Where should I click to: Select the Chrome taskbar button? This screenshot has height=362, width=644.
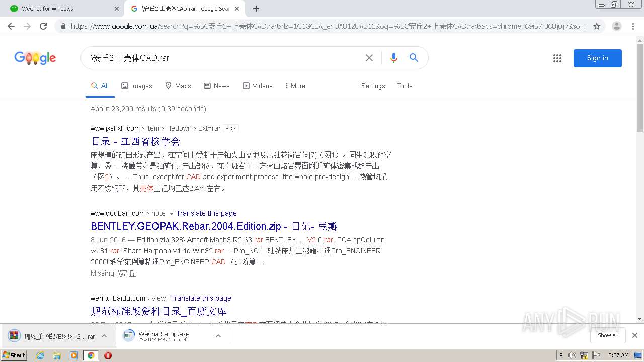pyautogui.click(x=91, y=355)
